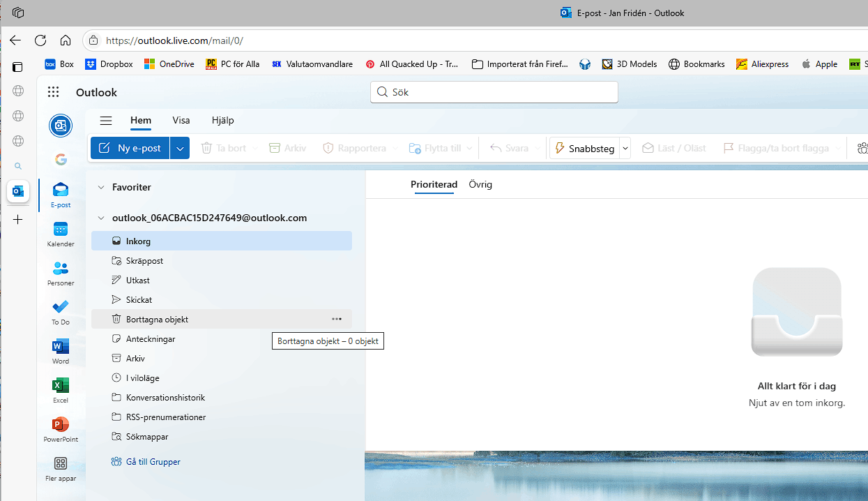Click the Google icon in browser sidebar
868x501 pixels.
(61, 159)
